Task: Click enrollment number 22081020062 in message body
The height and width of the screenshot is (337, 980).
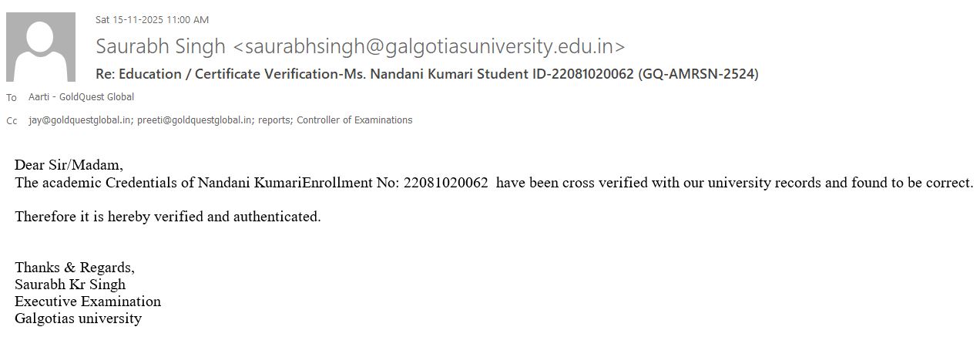Action: click(x=445, y=184)
